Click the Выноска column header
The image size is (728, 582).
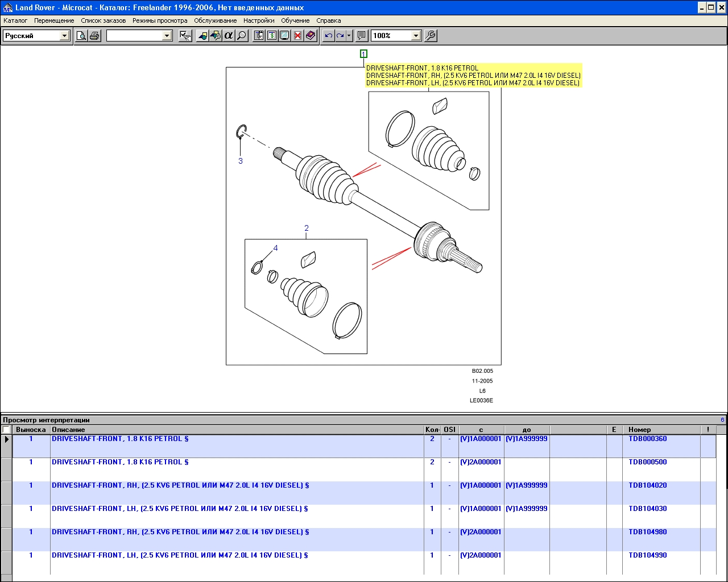(31, 430)
